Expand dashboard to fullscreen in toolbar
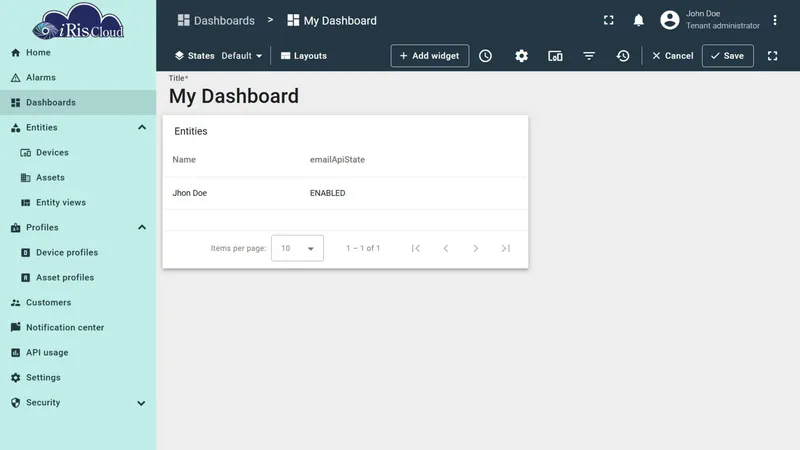The width and height of the screenshot is (800, 450). (x=772, y=56)
